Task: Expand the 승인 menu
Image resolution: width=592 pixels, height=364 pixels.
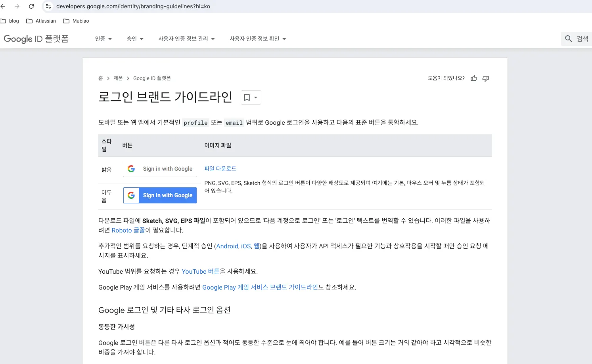Action: pos(135,39)
